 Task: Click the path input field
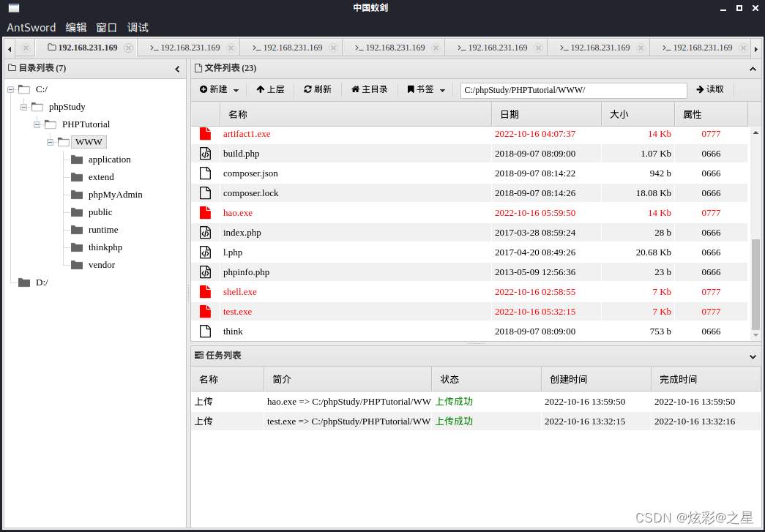coord(574,90)
